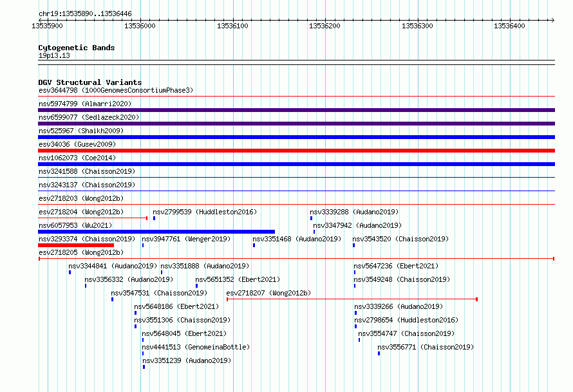This screenshot has width=573, height=392.
Task: Select nsv5648045 Ebert2021 variant label
Action: (x=184, y=333)
